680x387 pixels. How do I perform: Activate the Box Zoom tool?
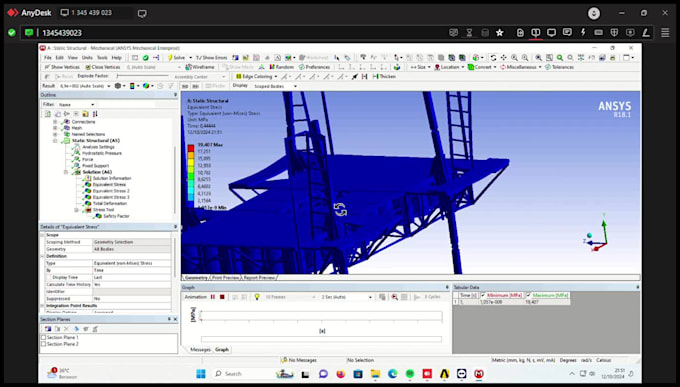525,58
